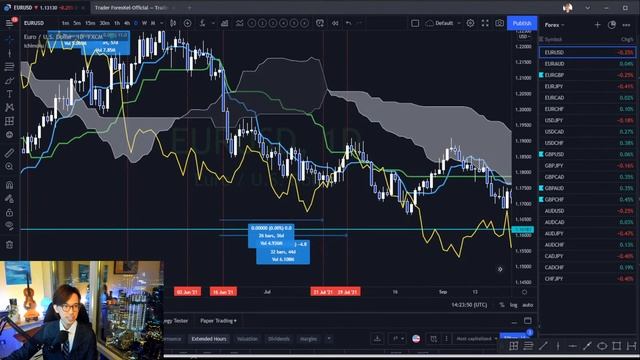Select EURAUD in the watchlist
Screen dimensions: 640x360
coord(587,64)
